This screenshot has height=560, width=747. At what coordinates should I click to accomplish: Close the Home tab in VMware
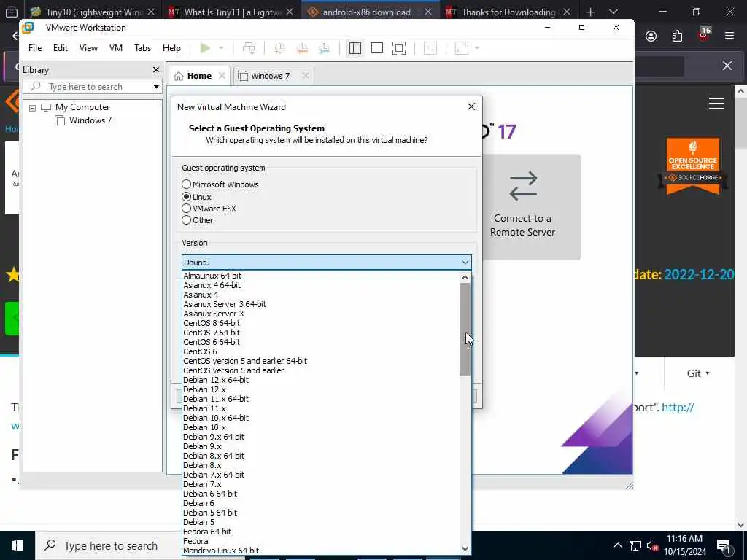tap(222, 76)
